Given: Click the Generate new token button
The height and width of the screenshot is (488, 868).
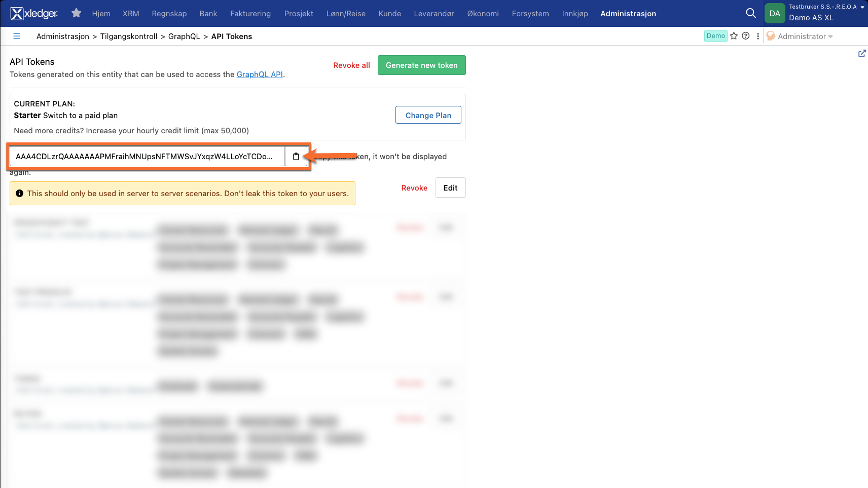Looking at the screenshot, I should [421, 65].
